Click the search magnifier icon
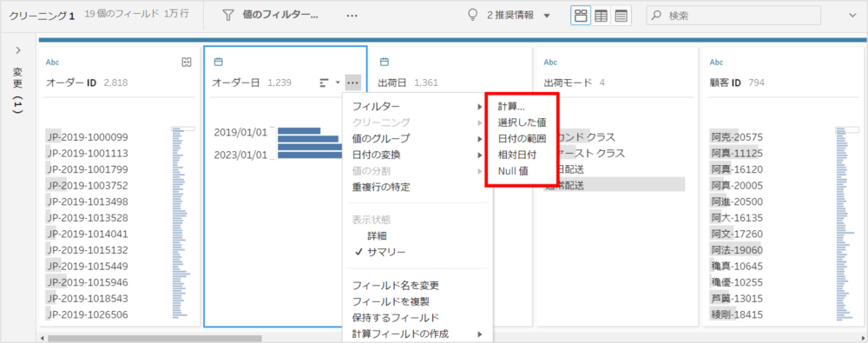This screenshot has height=343, width=868. pos(656,16)
